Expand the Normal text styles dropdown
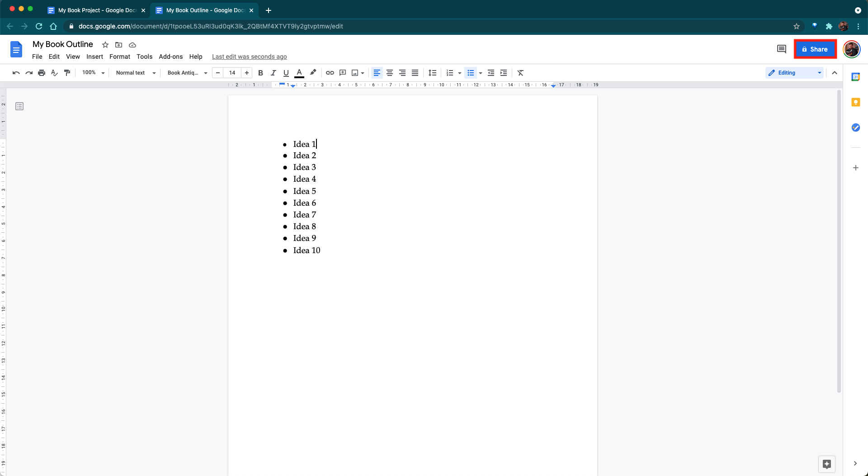The height and width of the screenshot is (476, 868). pos(135,73)
